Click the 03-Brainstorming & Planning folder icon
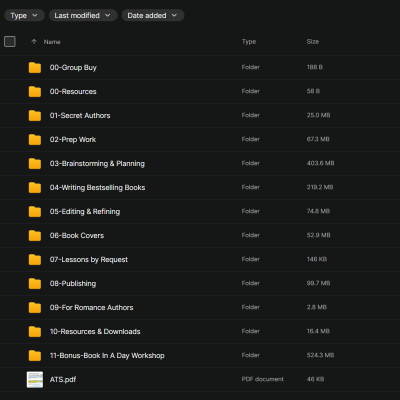Image resolution: width=400 pixels, height=400 pixels. pyautogui.click(x=35, y=164)
